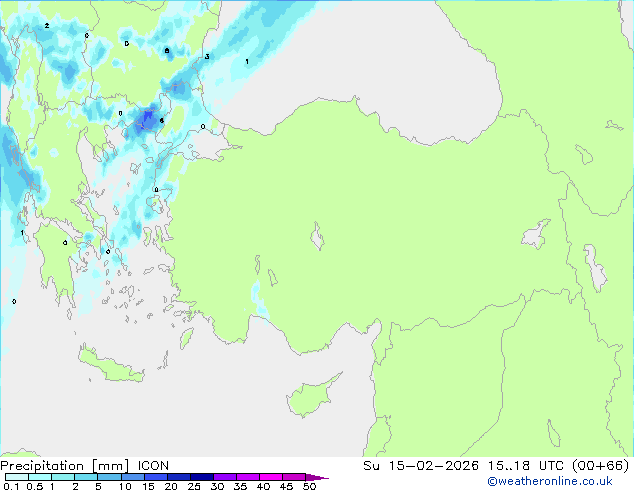
Task: Click the legend label "10"
Action: pyautogui.click(x=125, y=486)
